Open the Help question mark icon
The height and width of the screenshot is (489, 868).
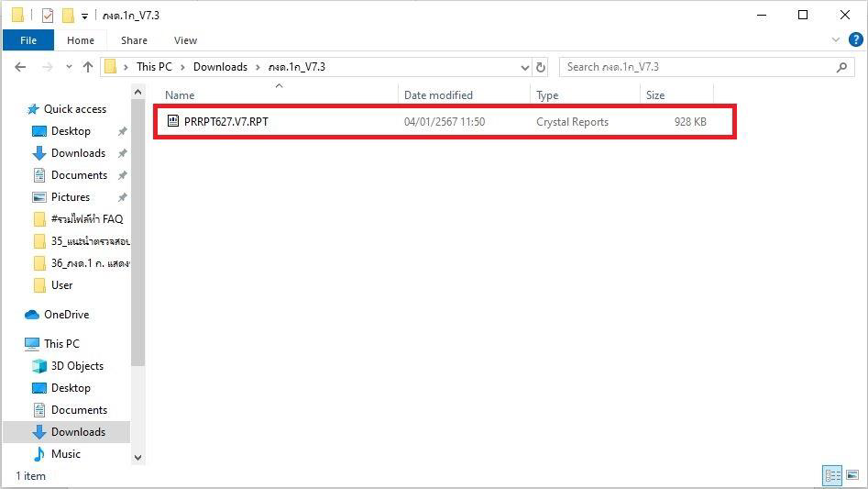coord(855,40)
